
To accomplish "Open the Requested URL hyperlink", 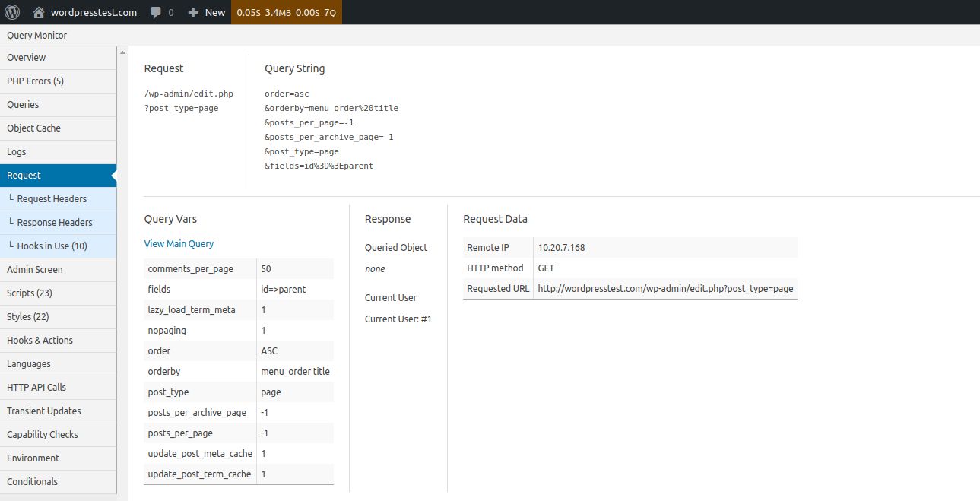I will (x=665, y=288).
